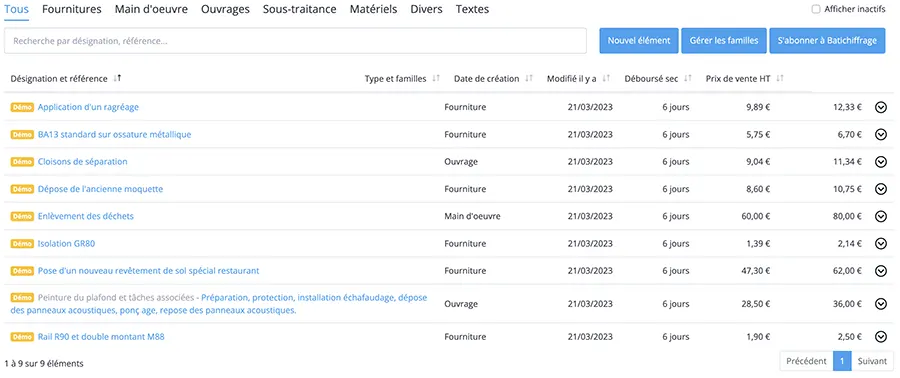Screen dimensions: 900x378
Task: Switch to the Fournitures tab
Action: (x=72, y=9)
